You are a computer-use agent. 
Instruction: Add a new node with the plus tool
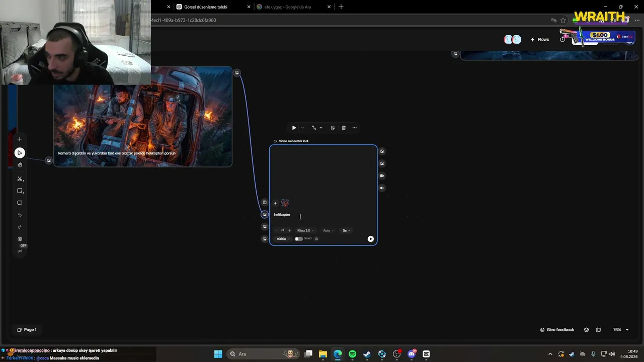20,139
